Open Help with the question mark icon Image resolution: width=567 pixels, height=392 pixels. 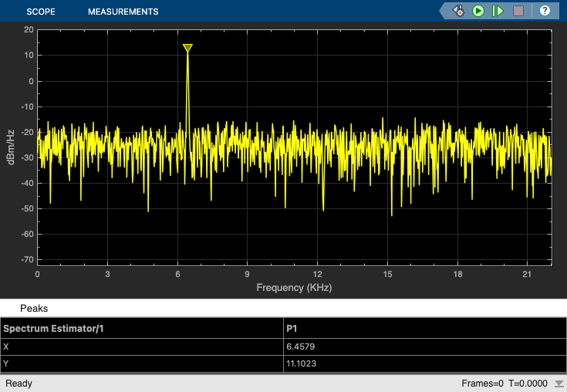click(x=545, y=11)
